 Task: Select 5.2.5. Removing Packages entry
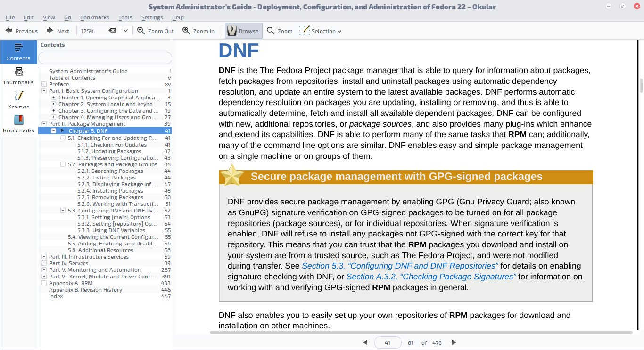(x=110, y=197)
